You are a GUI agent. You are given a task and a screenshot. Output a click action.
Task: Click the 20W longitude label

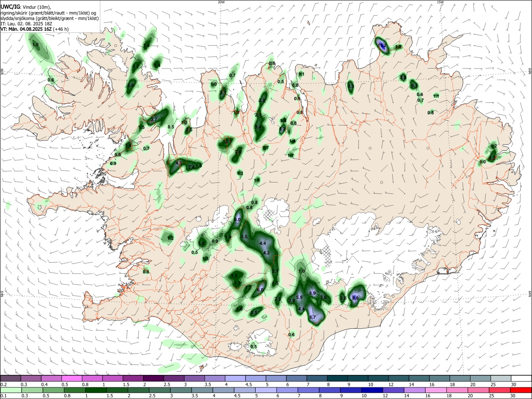pyautogui.click(x=221, y=2)
